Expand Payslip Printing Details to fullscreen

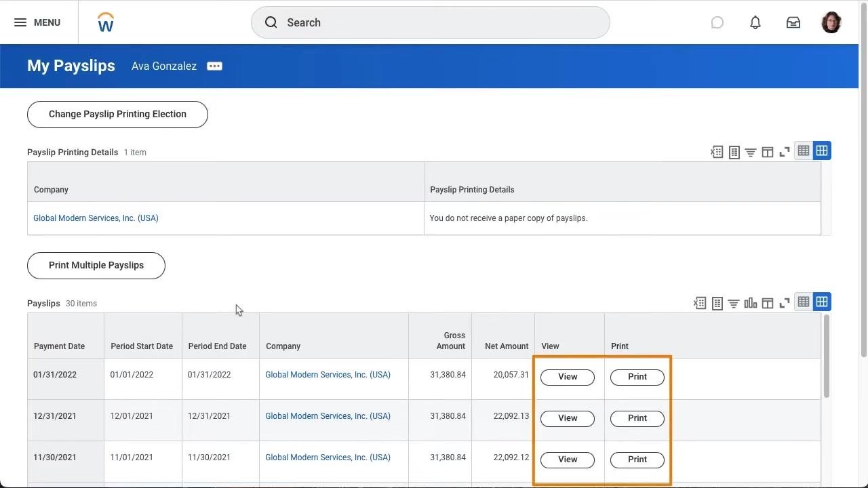click(x=785, y=152)
